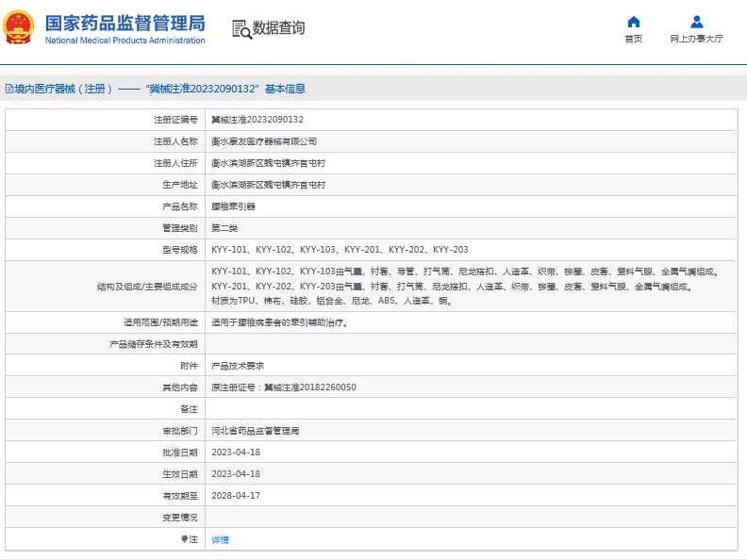Click 河北省药品监督管理局 approval department
The height and width of the screenshot is (560, 747).
tap(256, 431)
